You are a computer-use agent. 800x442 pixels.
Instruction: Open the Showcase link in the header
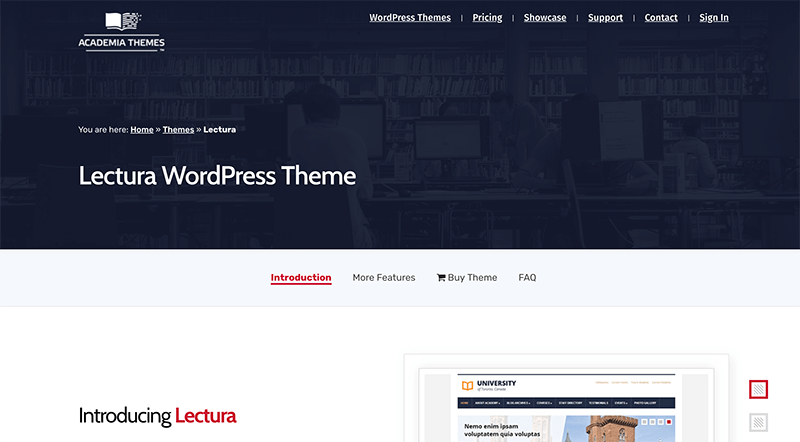coord(545,17)
